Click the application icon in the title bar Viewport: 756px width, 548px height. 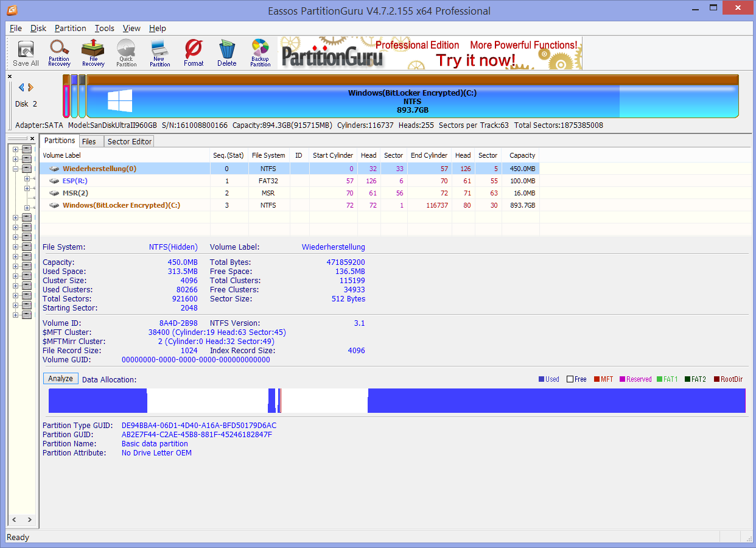tap(12, 10)
